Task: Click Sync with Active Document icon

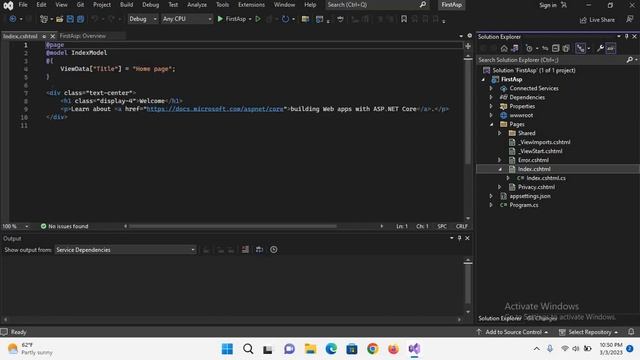Action: click(x=545, y=49)
